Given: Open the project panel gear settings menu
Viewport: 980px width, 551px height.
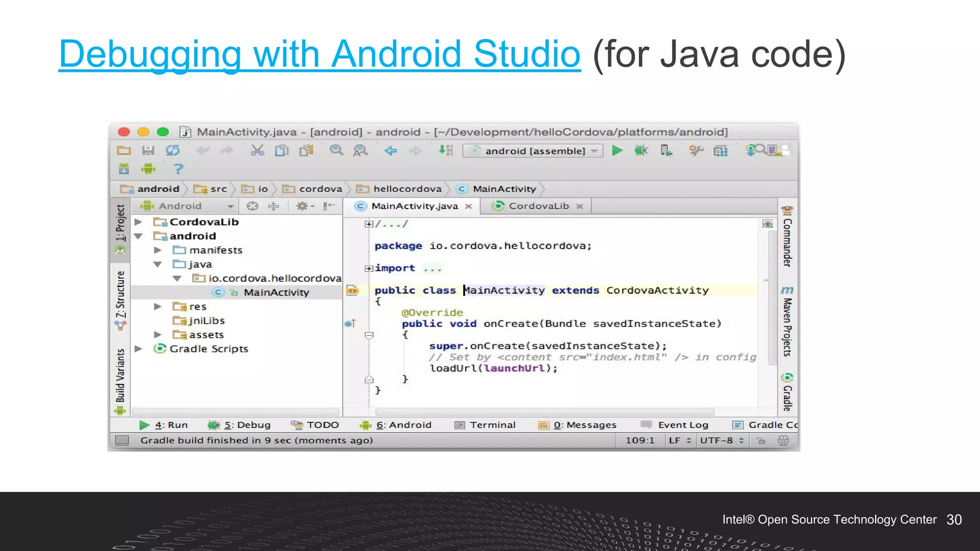Looking at the screenshot, I should [x=305, y=206].
